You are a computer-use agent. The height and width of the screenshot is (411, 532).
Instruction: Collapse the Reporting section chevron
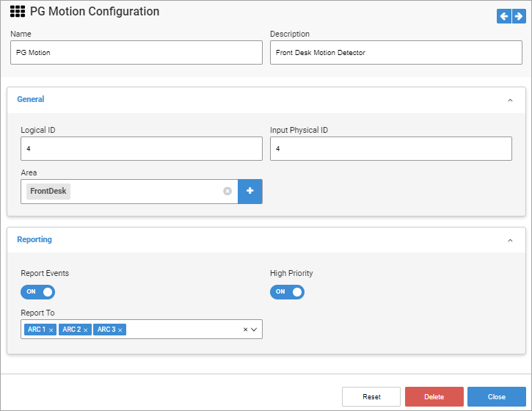click(511, 240)
